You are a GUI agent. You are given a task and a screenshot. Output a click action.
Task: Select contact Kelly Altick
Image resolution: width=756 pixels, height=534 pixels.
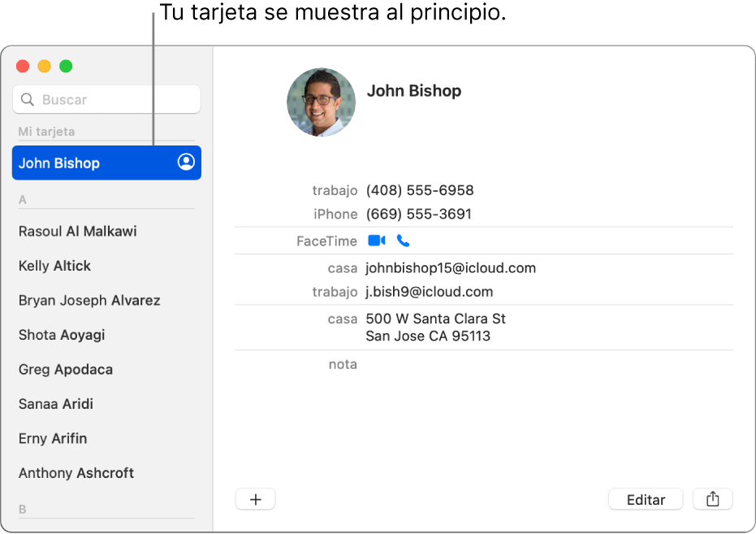54,266
